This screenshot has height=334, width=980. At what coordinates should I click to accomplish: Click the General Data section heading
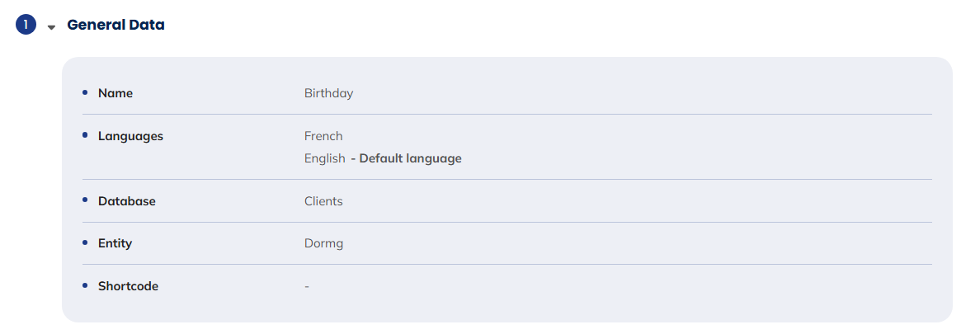[115, 26]
